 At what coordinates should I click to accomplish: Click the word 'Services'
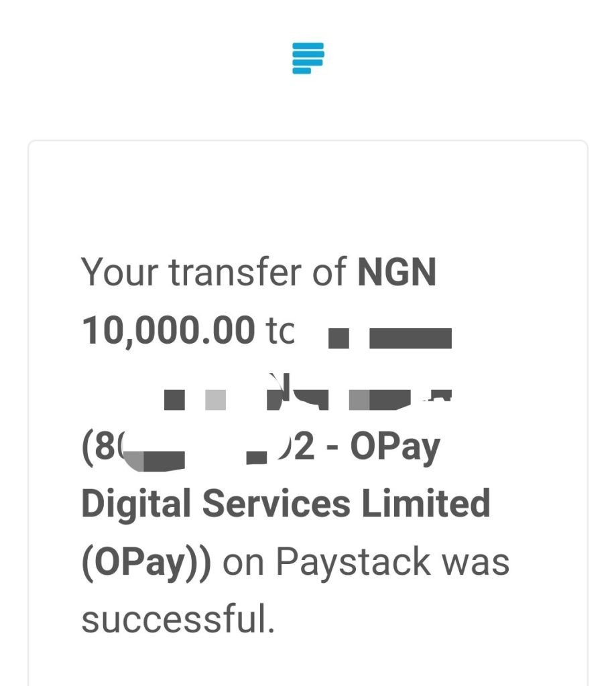pos(276,503)
